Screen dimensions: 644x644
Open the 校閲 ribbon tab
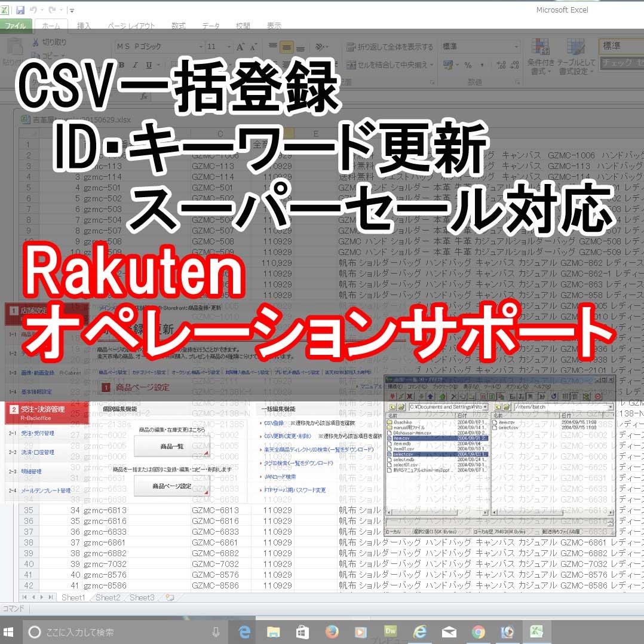point(243,26)
